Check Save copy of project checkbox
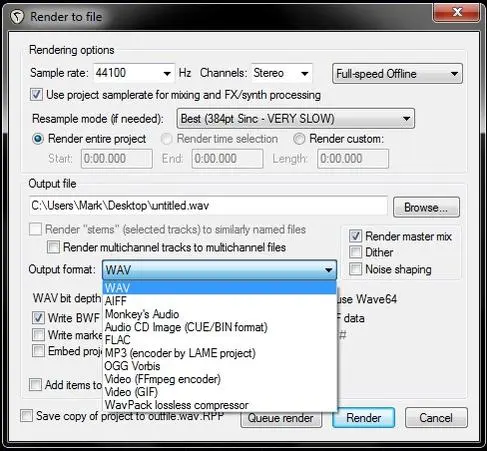This screenshot has height=451, width=487. click(26, 416)
